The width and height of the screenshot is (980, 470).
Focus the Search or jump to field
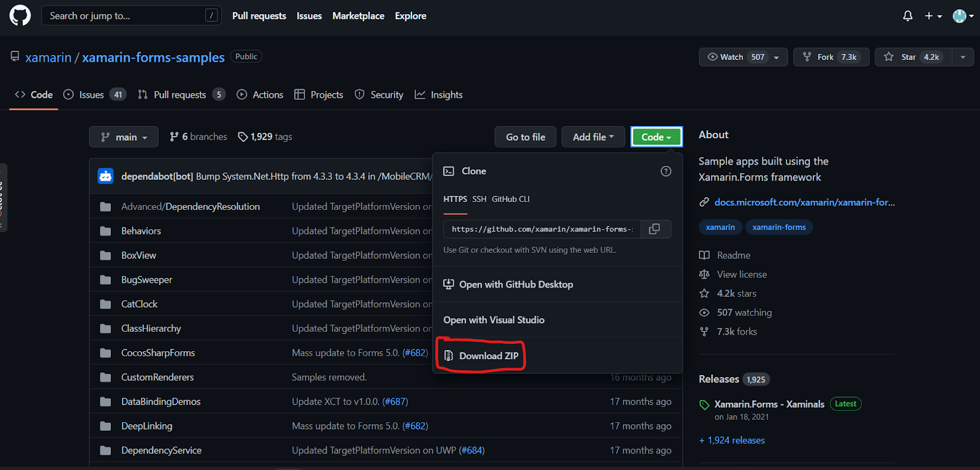(130, 16)
